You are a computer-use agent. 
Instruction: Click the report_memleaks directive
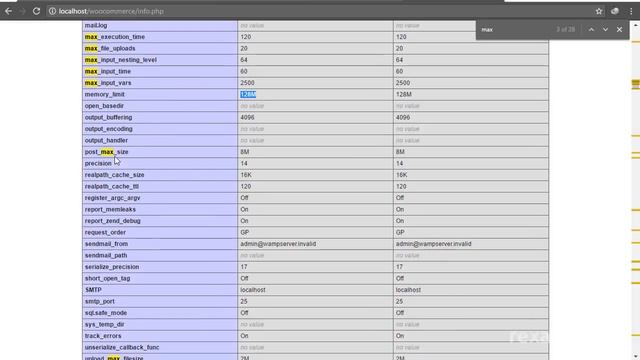point(110,209)
